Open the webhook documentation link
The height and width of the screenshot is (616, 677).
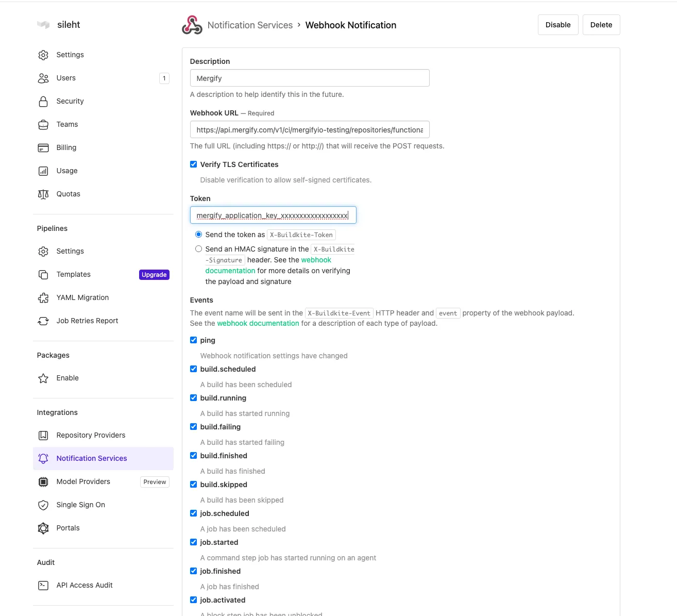point(258,323)
